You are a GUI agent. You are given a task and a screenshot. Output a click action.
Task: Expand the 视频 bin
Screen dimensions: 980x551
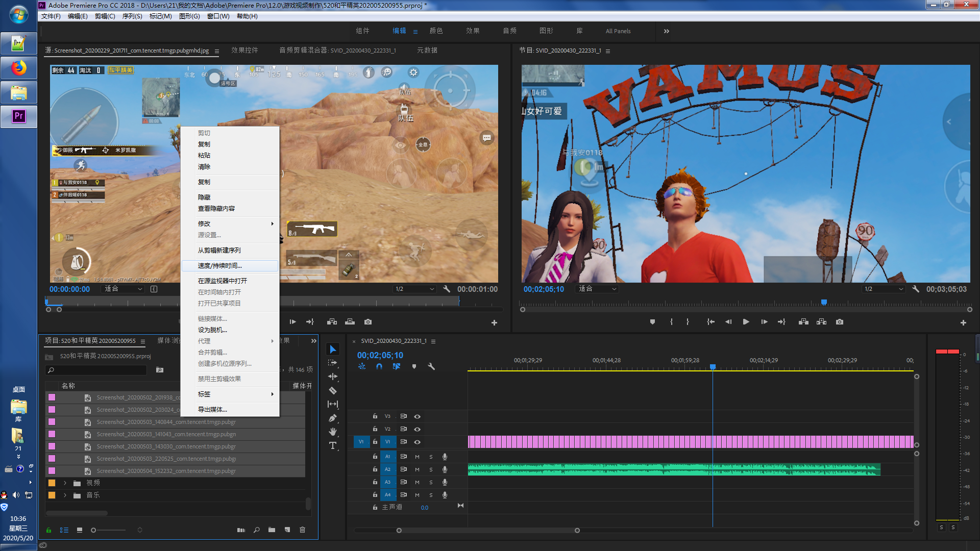point(65,483)
